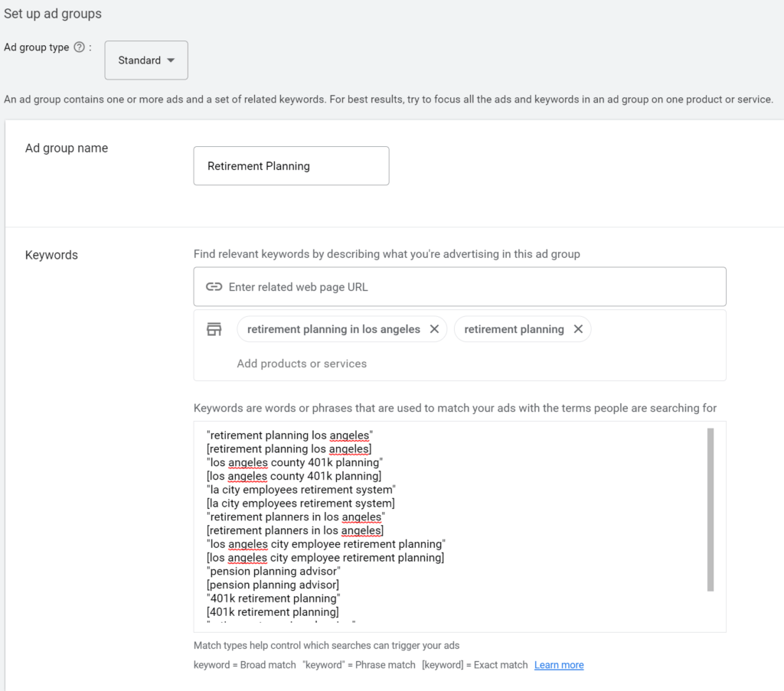The width and height of the screenshot is (784, 691).
Task: Place cursor on [401k retirement planning] exact line
Action: (273, 612)
